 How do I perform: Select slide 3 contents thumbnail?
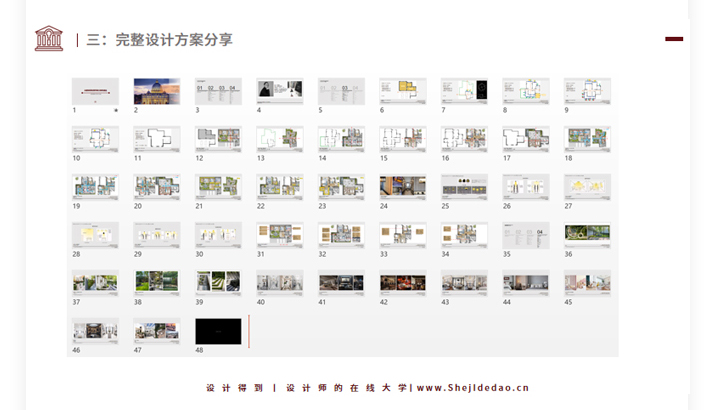click(218, 91)
